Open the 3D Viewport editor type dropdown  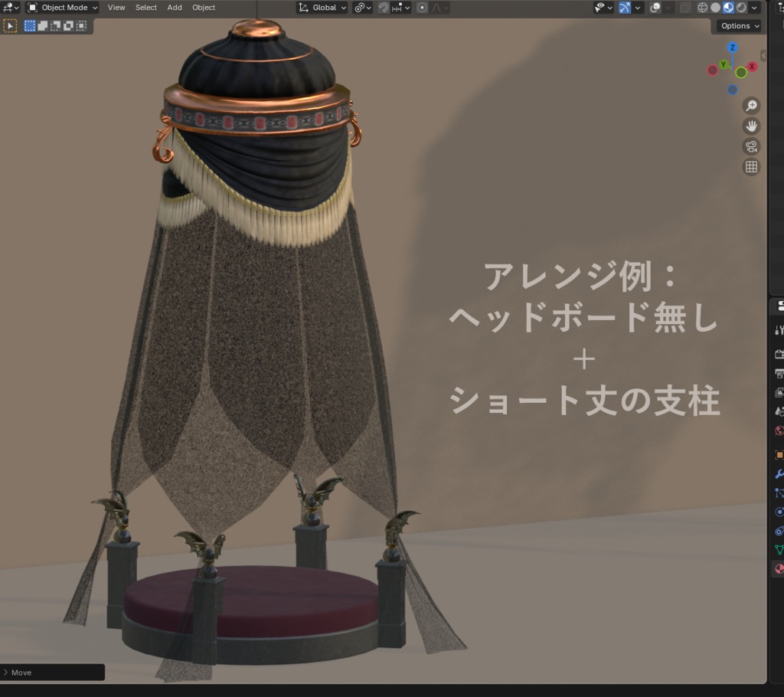(11, 8)
